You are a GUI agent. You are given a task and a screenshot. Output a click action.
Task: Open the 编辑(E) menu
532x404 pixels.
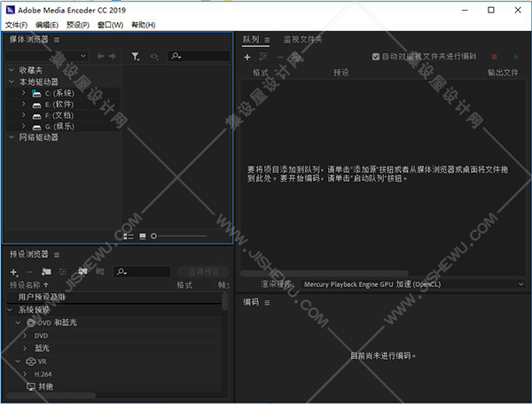(47, 25)
